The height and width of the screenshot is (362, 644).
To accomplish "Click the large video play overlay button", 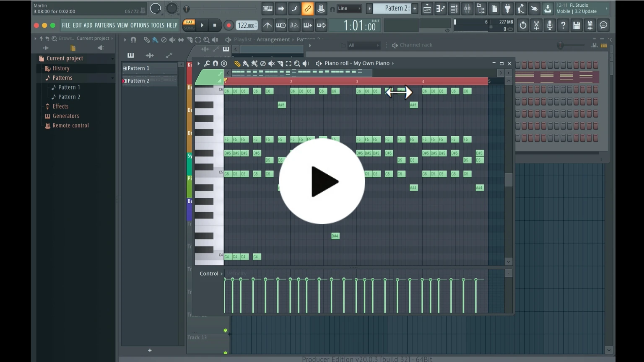I will [x=322, y=181].
